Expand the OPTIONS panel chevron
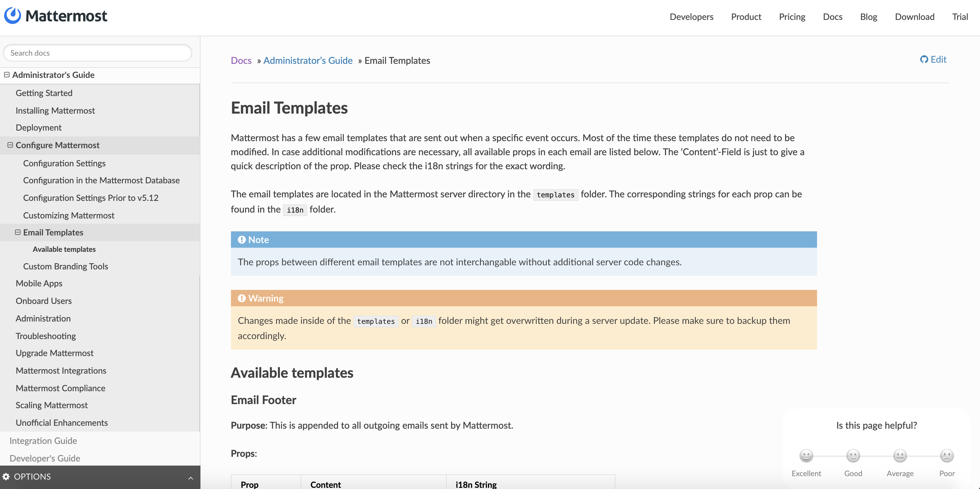This screenshot has height=489, width=980. coord(190,478)
